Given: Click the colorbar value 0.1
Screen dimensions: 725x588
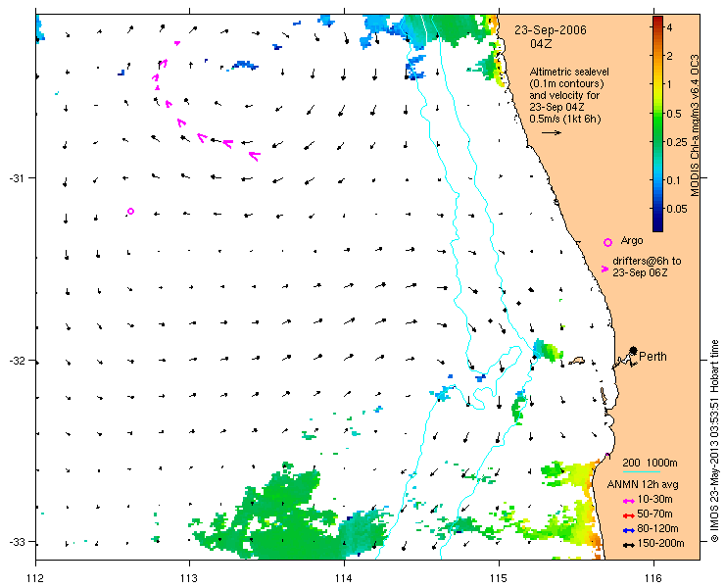Looking at the screenshot, I should pos(674,180).
